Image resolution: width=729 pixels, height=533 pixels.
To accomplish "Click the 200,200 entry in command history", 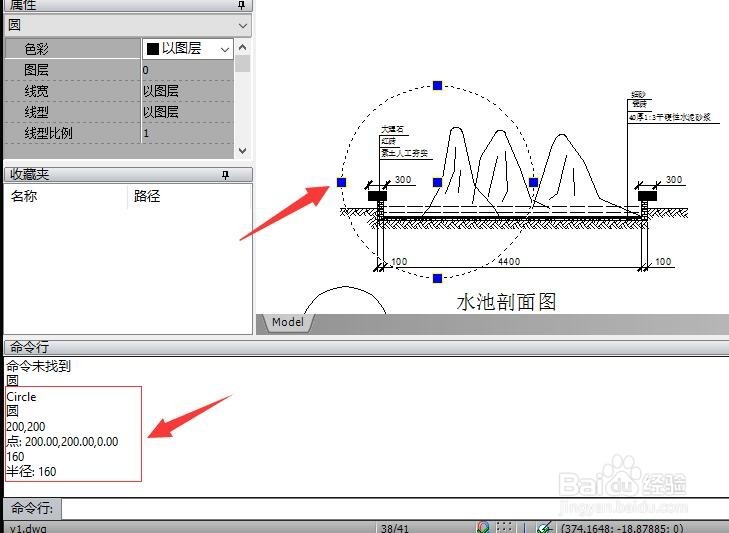I will (x=26, y=426).
